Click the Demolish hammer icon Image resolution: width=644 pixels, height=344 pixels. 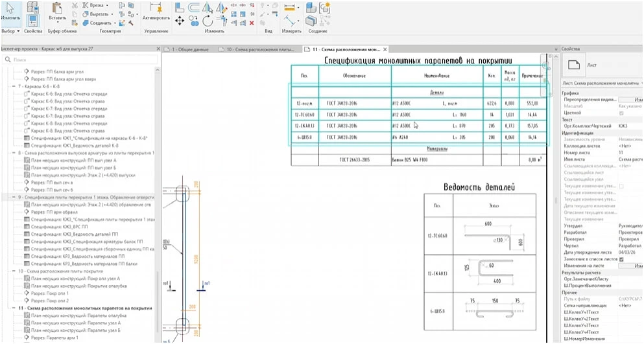click(131, 23)
